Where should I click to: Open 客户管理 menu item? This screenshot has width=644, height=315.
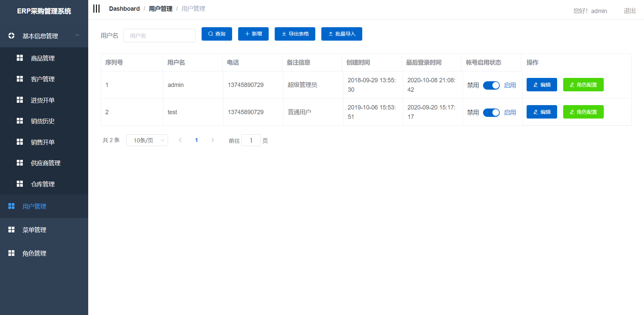(44, 79)
